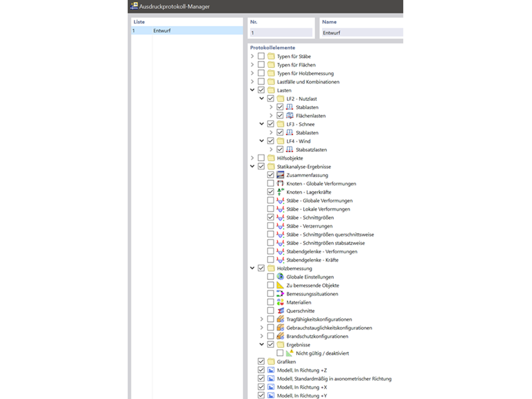Uncheck the Holzbemessung checkbox
The height and width of the screenshot is (399, 532).
(261, 268)
